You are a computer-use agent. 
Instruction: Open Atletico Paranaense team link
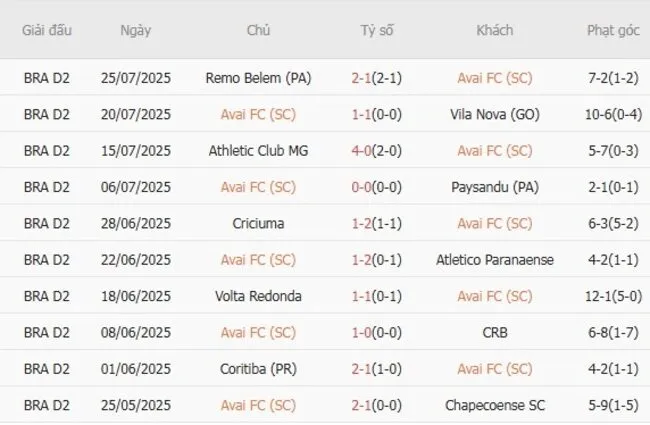494,260
